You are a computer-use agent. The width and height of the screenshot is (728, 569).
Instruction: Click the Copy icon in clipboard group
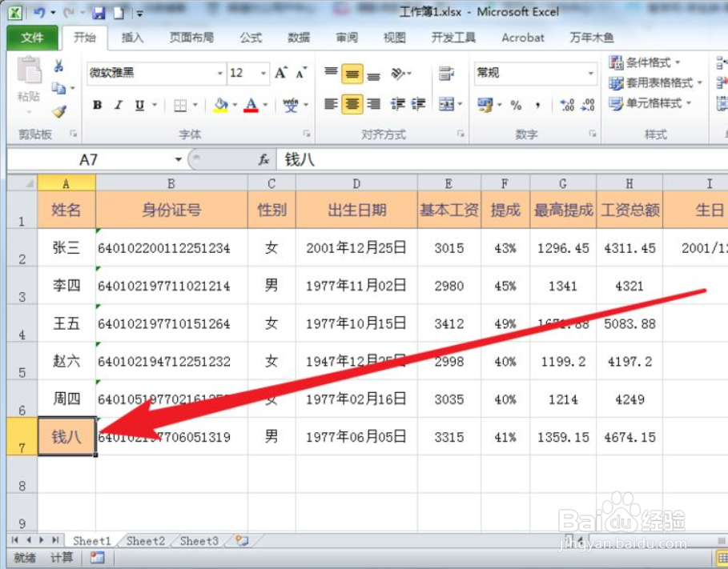(x=58, y=88)
